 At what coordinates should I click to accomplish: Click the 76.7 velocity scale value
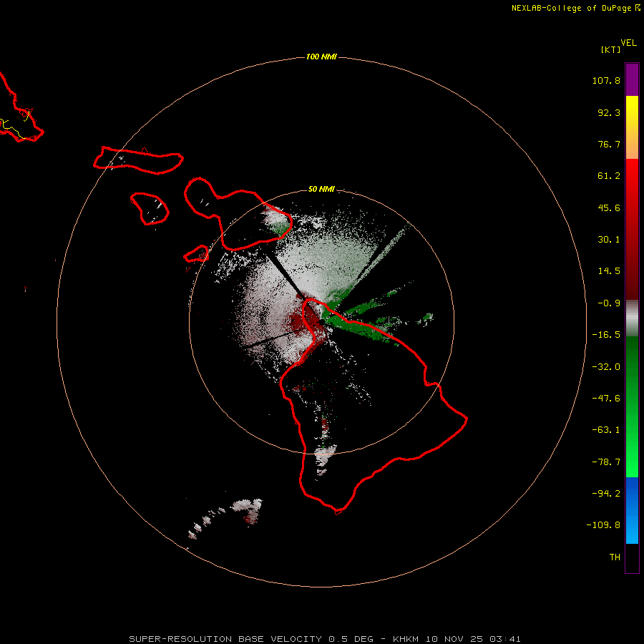pyautogui.click(x=609, y=144)
